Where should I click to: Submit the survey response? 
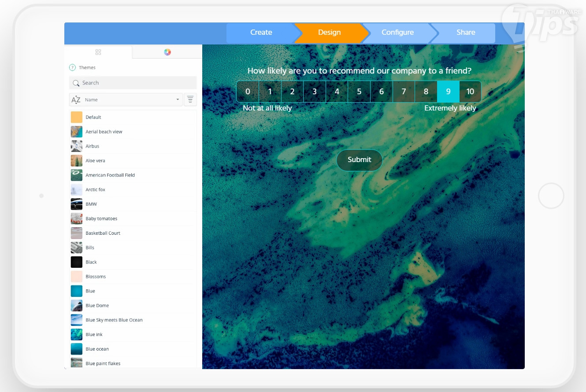tap(360, 160)
